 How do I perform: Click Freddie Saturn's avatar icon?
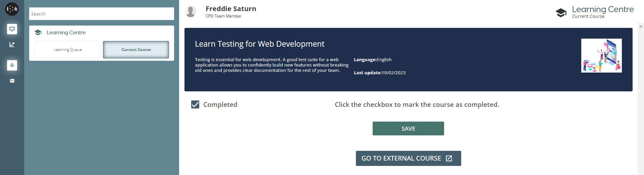point(191,12)
